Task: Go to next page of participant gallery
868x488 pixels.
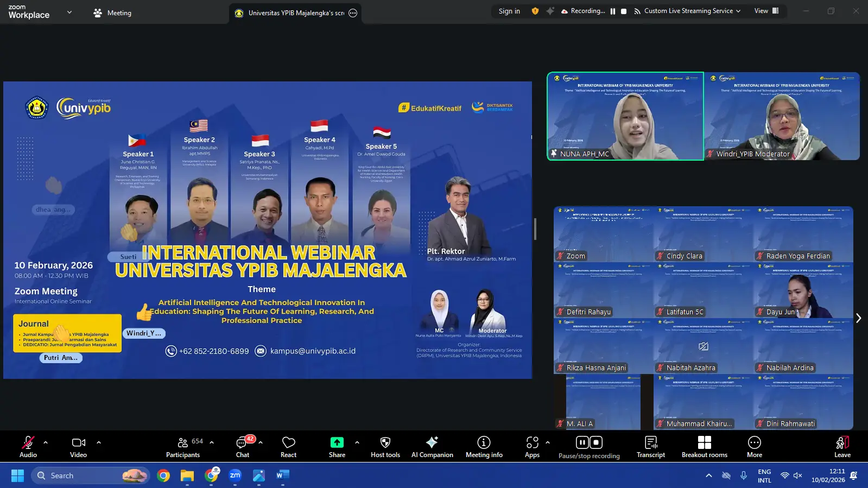Action: [858, 318]
